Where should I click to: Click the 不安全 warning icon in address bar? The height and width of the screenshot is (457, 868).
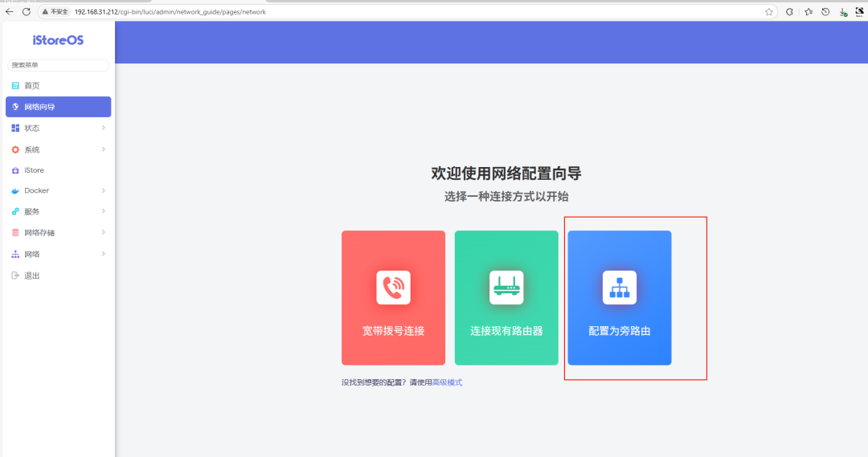[x=45, y=11]
